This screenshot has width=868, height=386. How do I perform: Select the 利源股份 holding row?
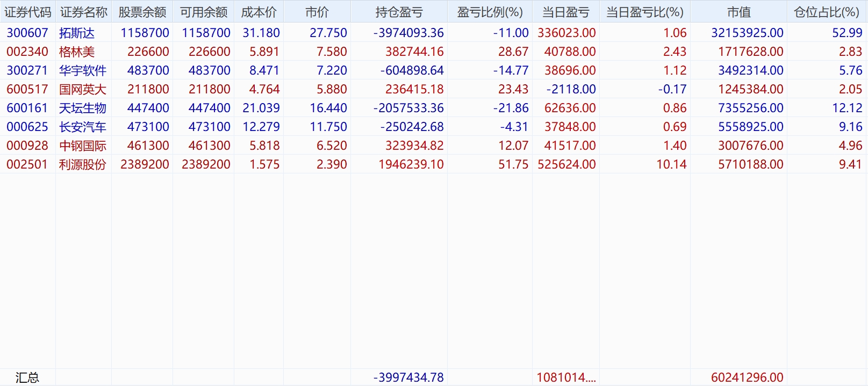point(83,164)
